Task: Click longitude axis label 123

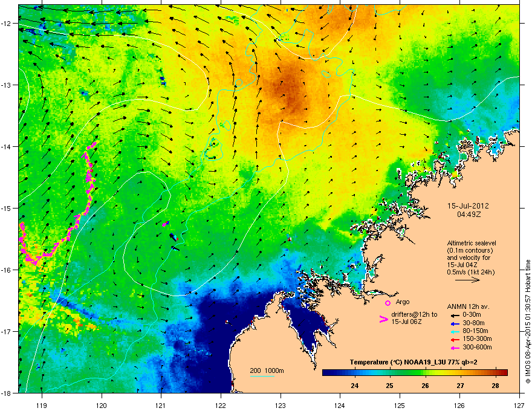Action: (x=281, y=405)
